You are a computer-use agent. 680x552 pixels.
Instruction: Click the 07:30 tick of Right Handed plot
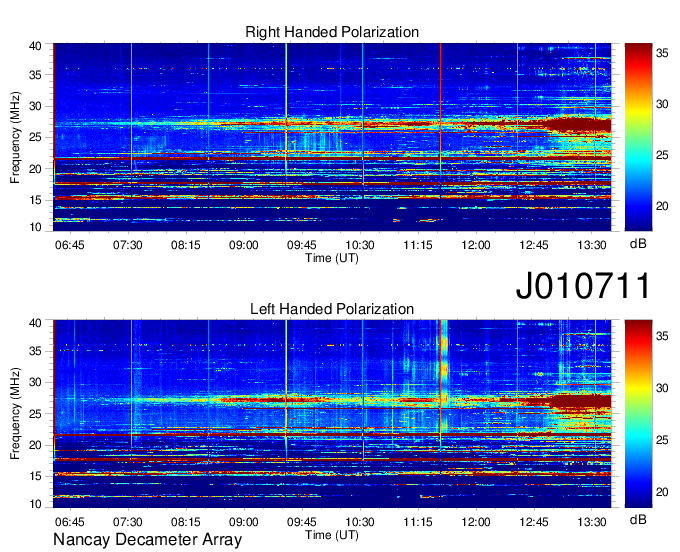tap(128, 245)
